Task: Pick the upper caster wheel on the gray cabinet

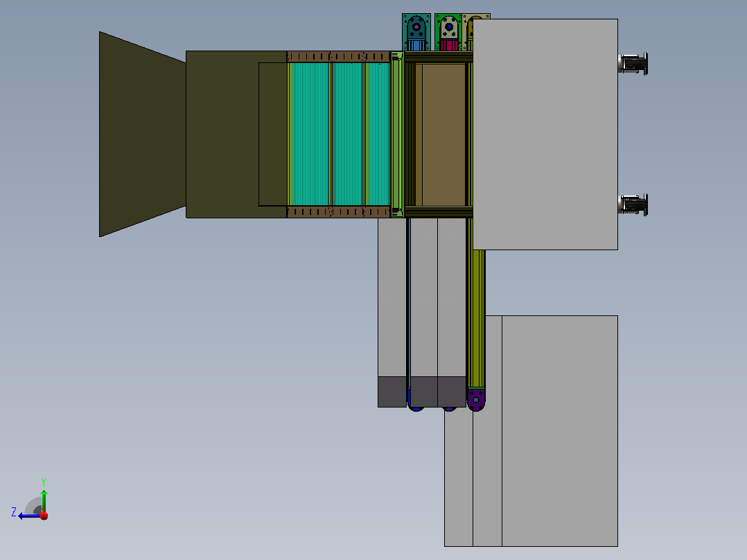Action: 633,64
